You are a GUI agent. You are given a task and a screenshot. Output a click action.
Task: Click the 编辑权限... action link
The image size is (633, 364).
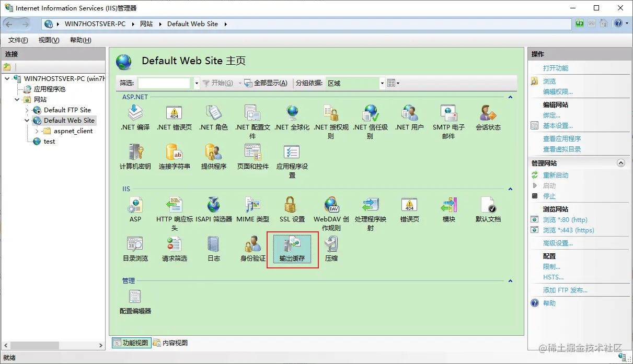(x=558, y=92)
